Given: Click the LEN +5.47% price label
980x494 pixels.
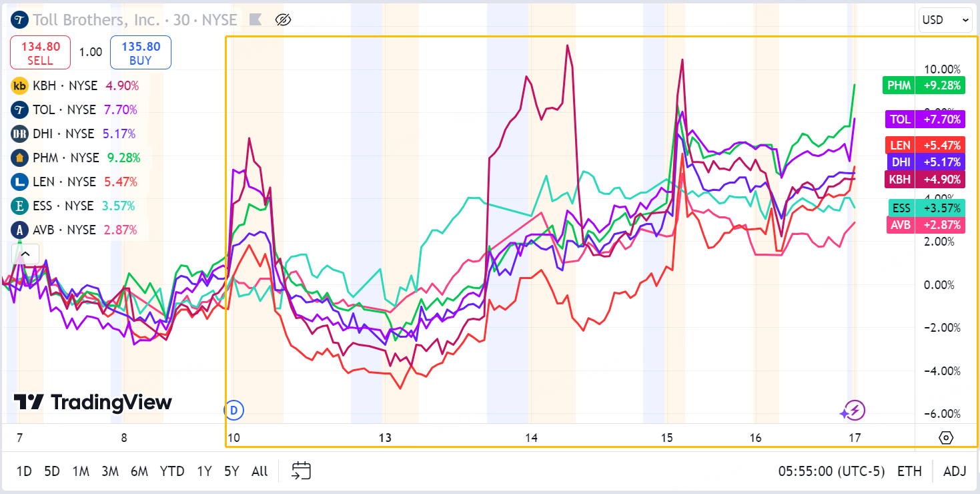Looking at the screenshot, I should coord(925,145).
